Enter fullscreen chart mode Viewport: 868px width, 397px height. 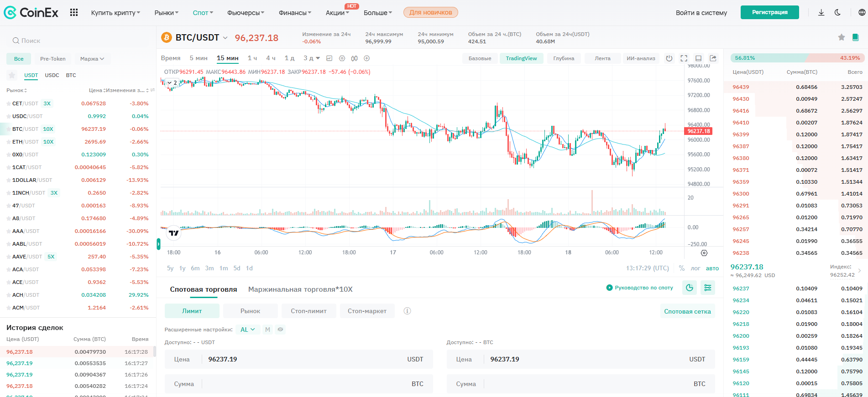(x=684, y=58)
